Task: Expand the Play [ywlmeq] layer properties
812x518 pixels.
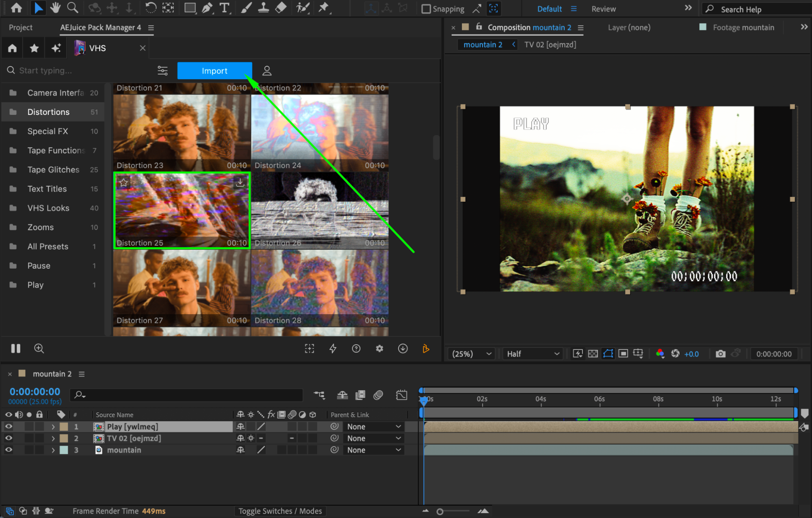Action: (x=53, y=427)
